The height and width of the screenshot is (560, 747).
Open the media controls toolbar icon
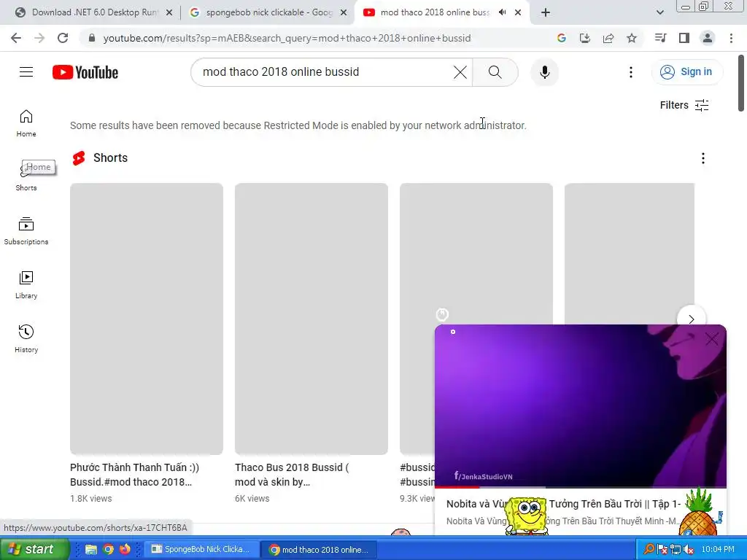(660, 38)
